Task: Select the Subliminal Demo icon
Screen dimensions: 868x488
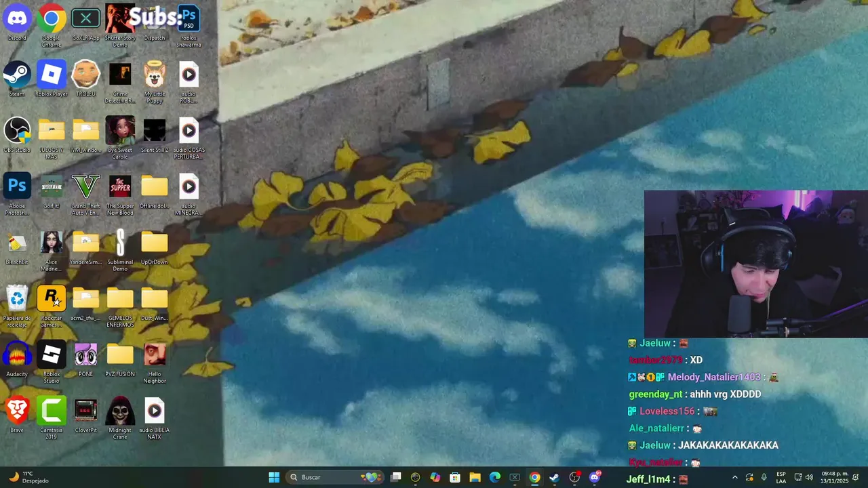Action: click(x=120, y=251)
